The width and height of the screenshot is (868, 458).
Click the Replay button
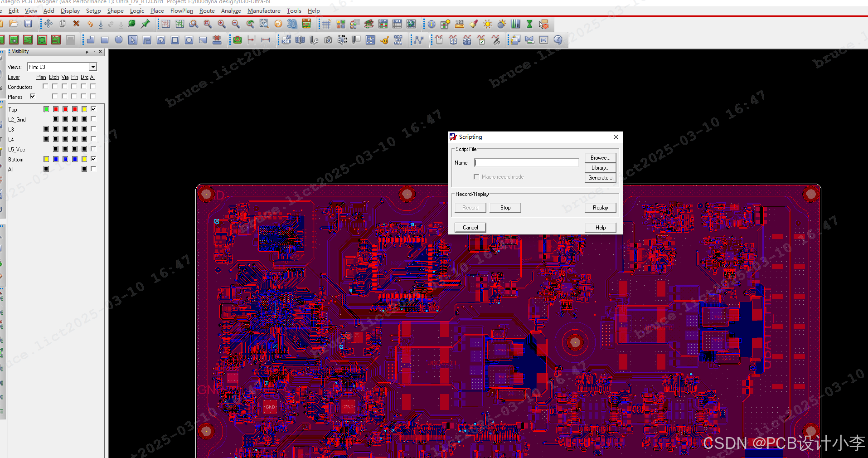(x=600, y=208)
